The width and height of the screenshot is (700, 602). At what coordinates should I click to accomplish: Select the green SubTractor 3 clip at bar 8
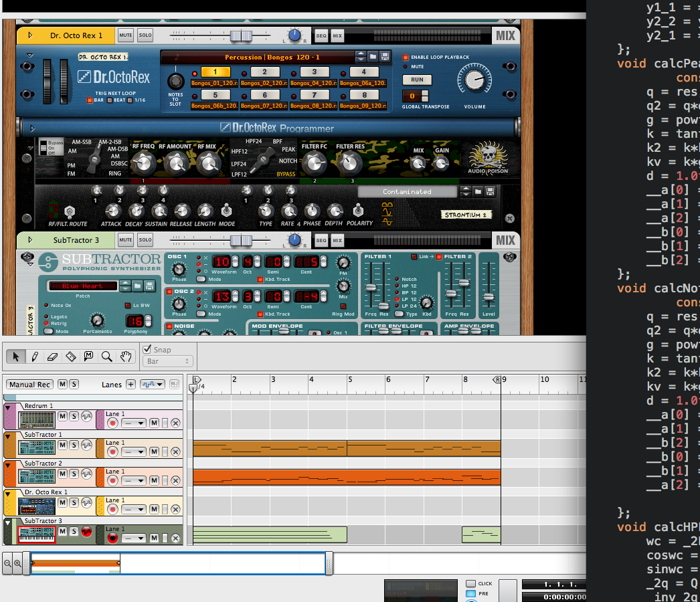481,534
